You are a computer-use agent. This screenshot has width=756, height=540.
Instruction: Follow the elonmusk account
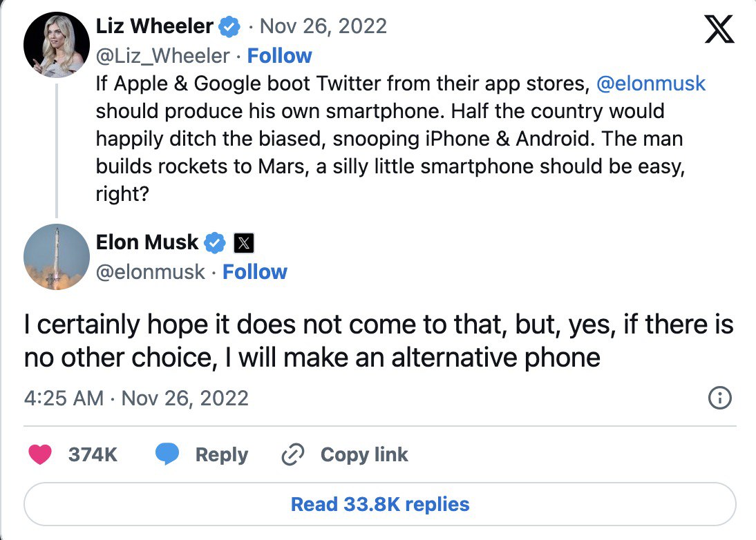click(255, 272)
